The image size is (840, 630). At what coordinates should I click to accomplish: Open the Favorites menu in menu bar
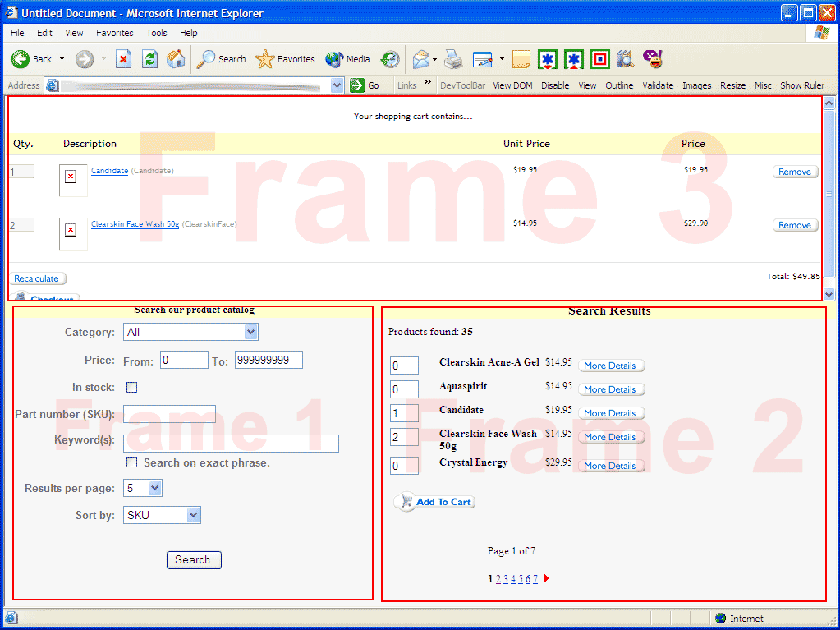point(114,33)
